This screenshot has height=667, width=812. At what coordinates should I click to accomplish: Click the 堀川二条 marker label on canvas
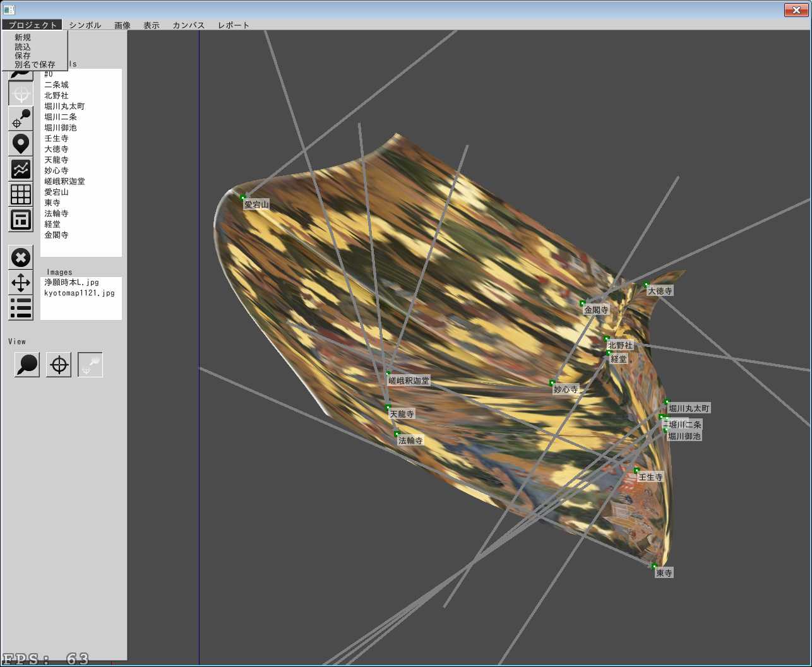click(x=685, y=425)
